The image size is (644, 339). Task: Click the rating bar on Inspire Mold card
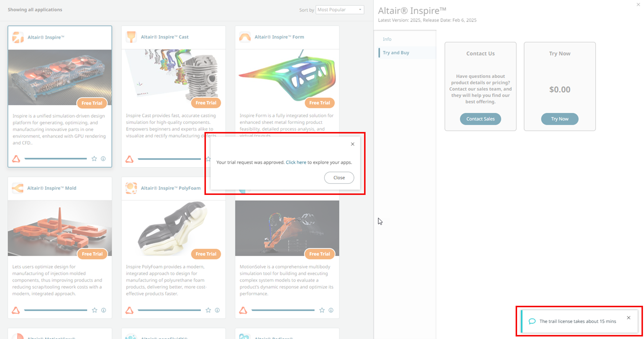click(x=55, y=310)
